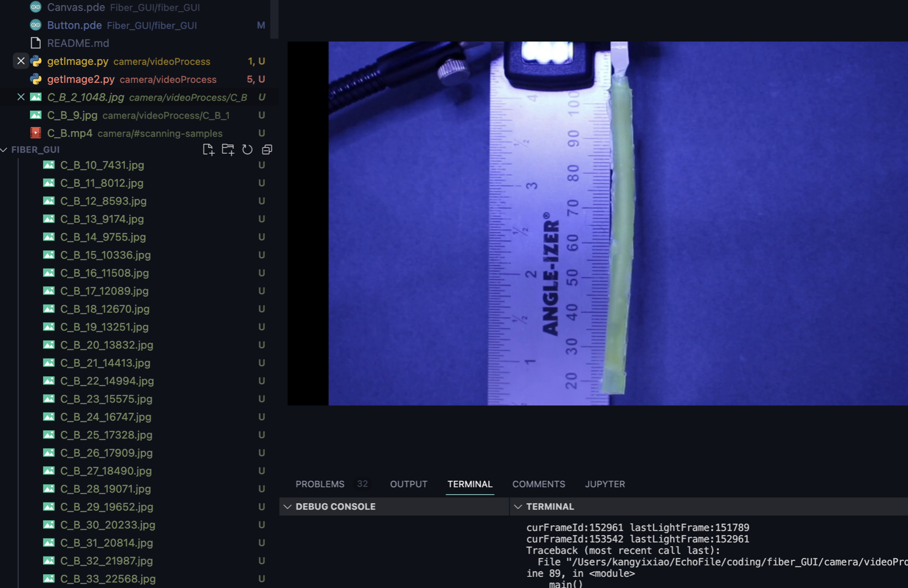Viewport: 908px width, 588px height.
Task: Click the New Folder icon in FIBER_GUI header
Action: 228,149
